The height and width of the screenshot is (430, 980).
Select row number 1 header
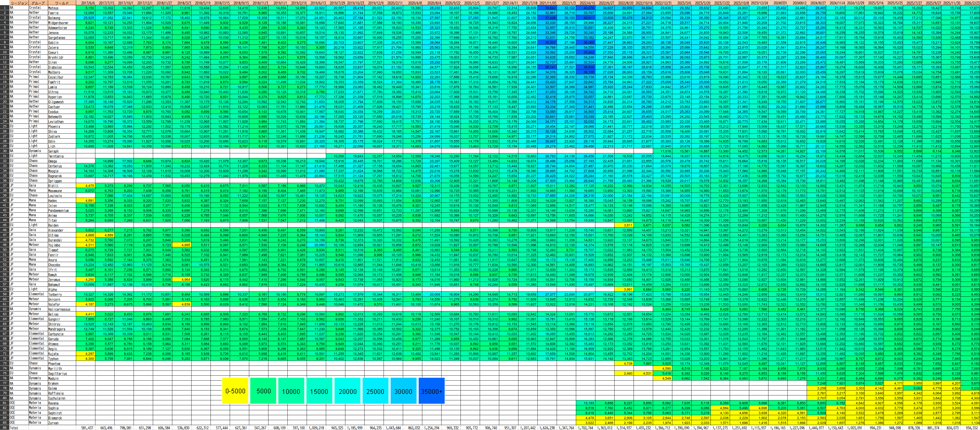click(4, 8)
